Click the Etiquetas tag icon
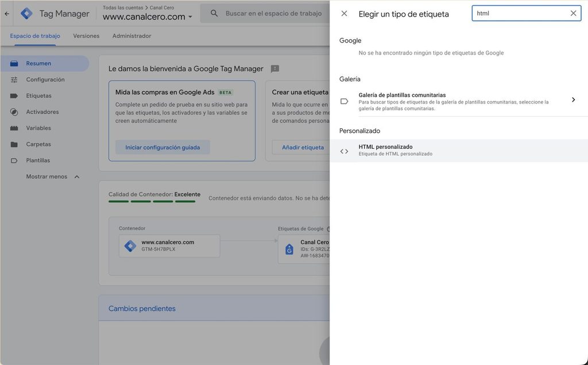Screen dimensions: 588x365 tap(14, 96)
